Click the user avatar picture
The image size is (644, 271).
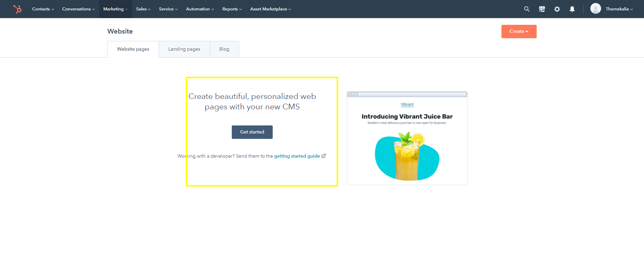[x=595, y=9]
